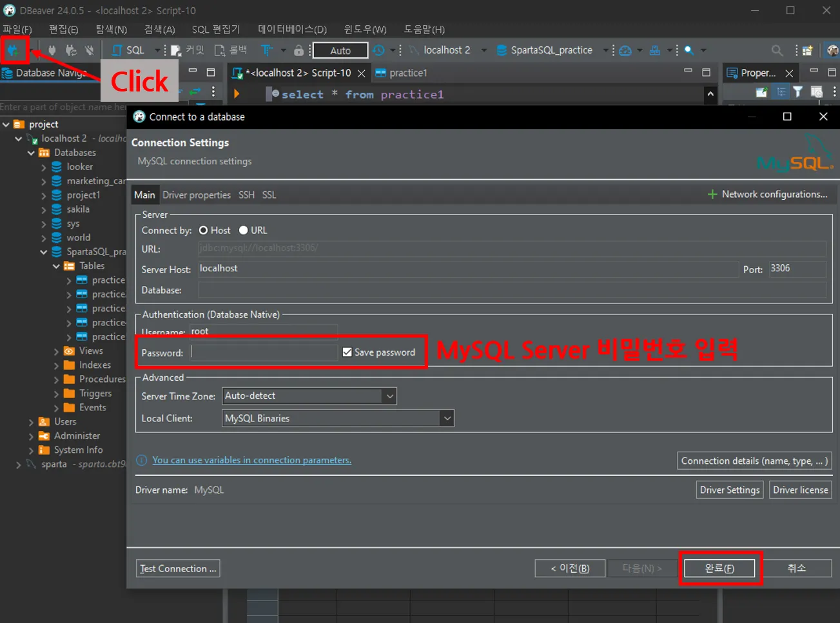
Task: Switch to the practice1 editor tab
Action: pyautogui.click(x=401, y=73)
